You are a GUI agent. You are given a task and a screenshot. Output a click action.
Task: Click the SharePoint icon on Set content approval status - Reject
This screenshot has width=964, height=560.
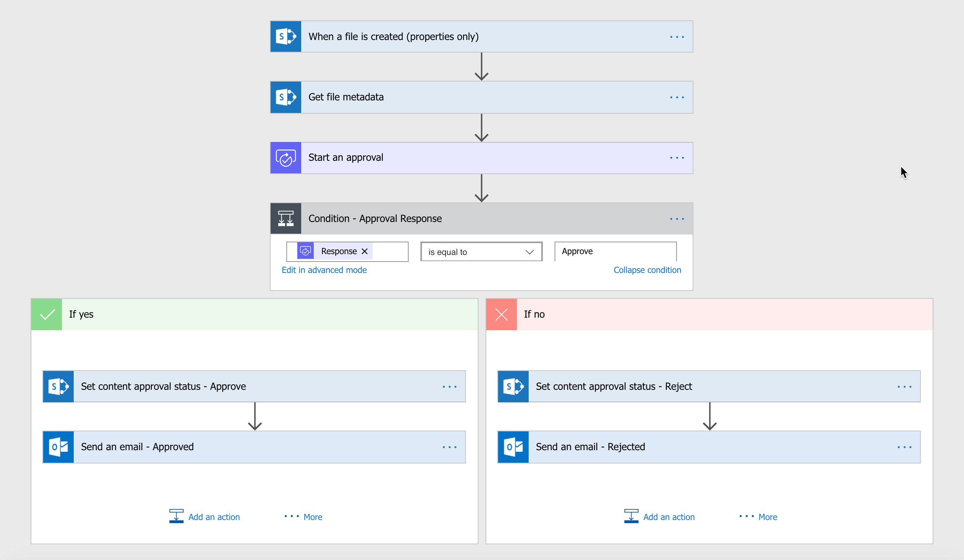[x=514, y=386]
